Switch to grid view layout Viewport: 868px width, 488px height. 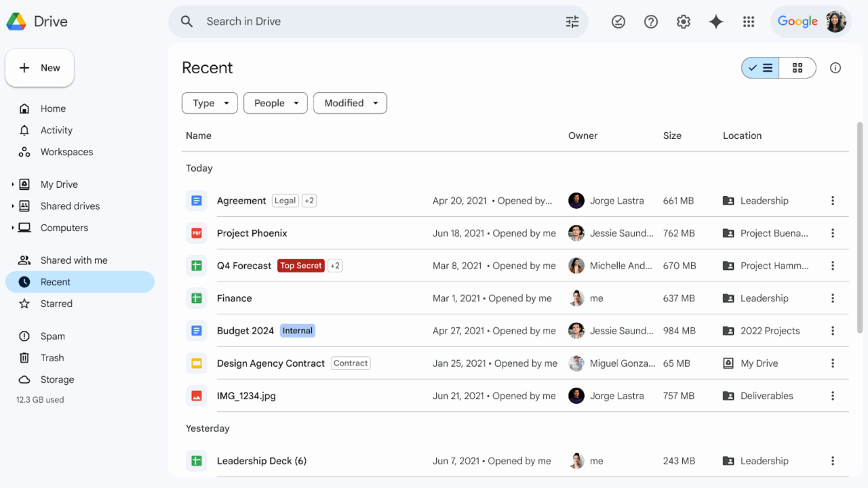tap(797, 68)
